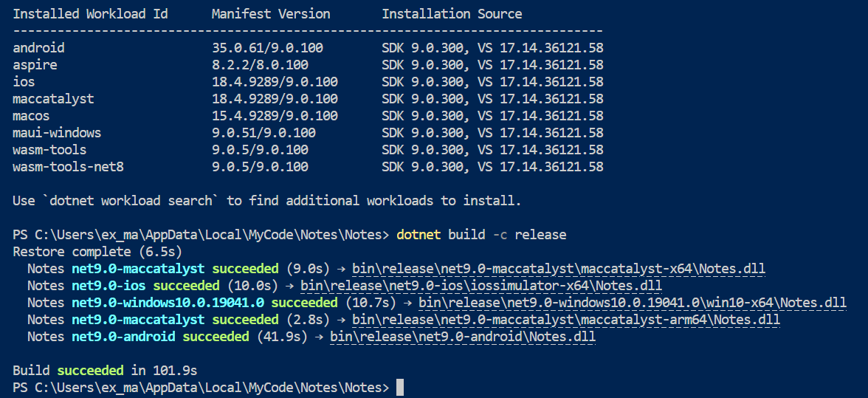
Task: Click the 'wasm-tools-net8' workload id
Action: pyautogui.click(x=68, y=167)
